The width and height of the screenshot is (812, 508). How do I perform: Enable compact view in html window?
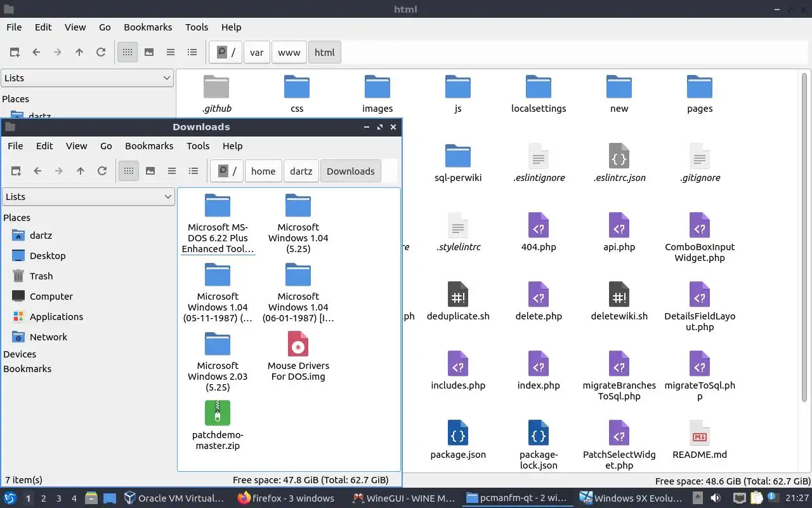(171, 52)
